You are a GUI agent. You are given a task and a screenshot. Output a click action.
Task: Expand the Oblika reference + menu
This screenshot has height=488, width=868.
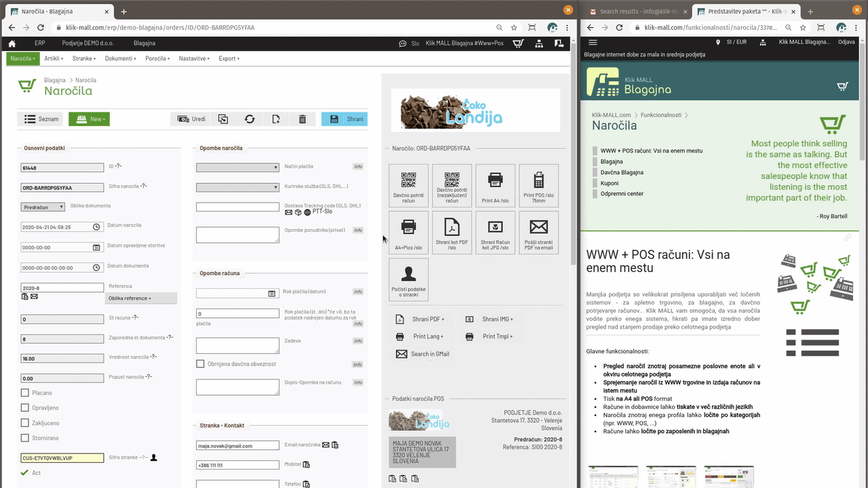[141, 298]
